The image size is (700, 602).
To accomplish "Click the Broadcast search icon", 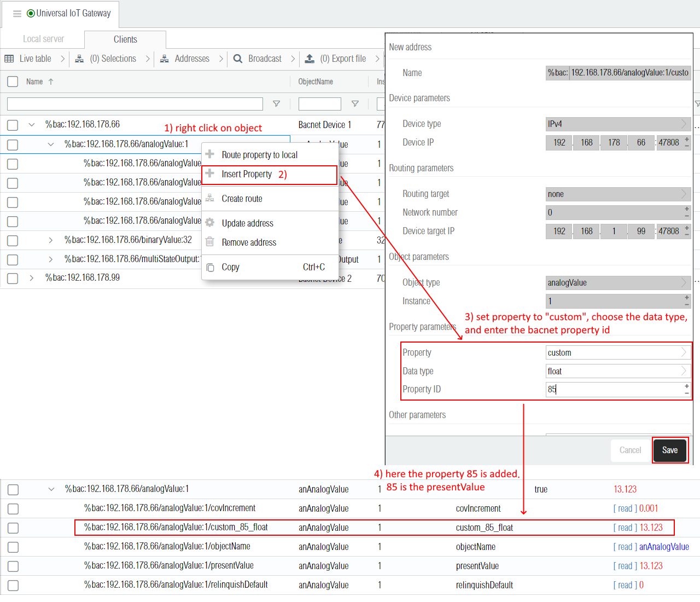I will [x=238, y=59].
